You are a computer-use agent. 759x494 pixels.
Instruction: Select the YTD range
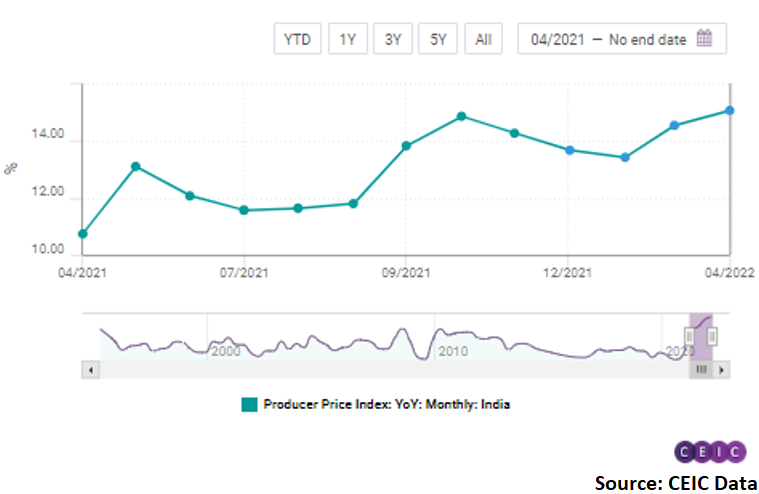coord(297,40)
